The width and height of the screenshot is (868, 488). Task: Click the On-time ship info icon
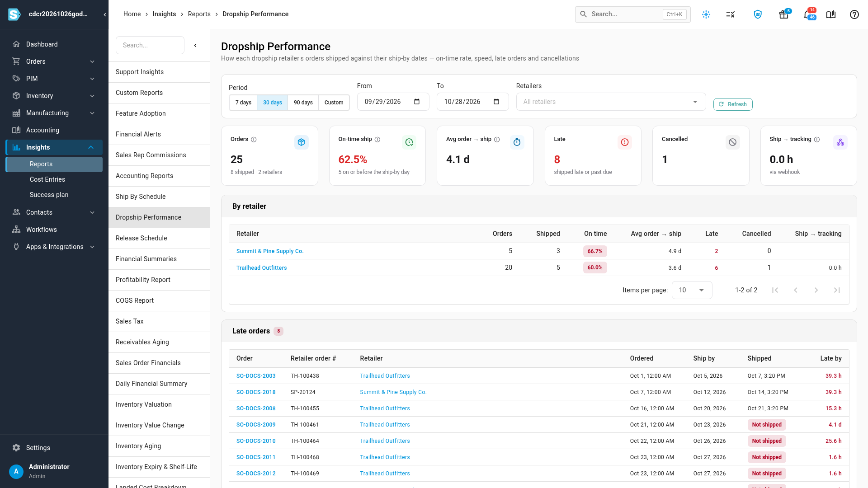point(377,140)
